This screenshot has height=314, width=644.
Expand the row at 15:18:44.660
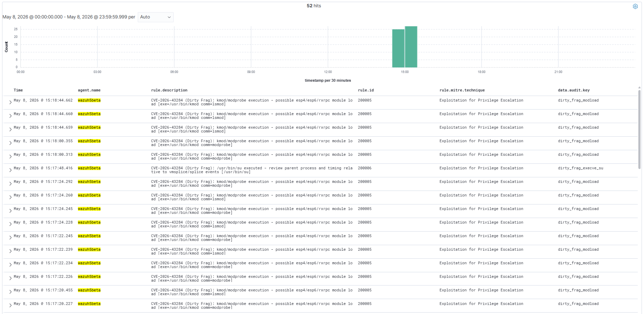click(x=10, y=116)
